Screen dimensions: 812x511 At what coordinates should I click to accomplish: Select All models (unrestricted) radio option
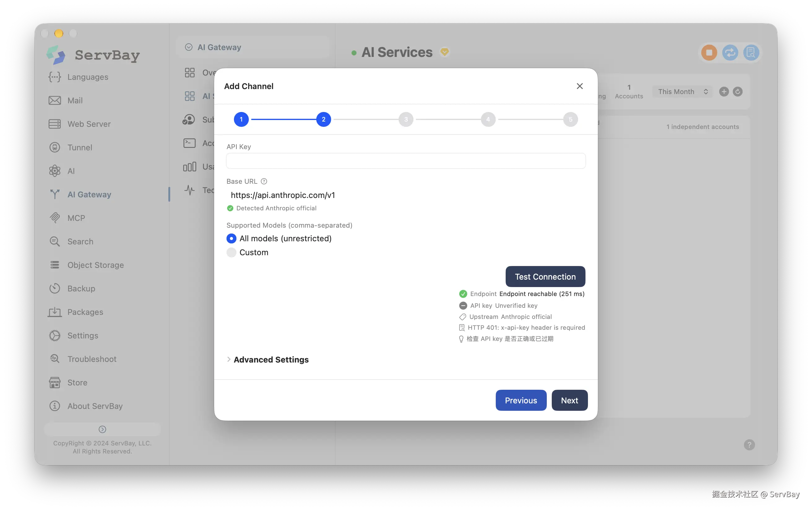coord(279,239)
